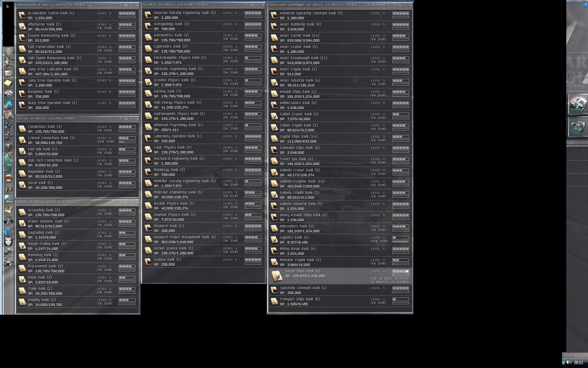Launch the calculator from the sidebar

tap(9, 168)
